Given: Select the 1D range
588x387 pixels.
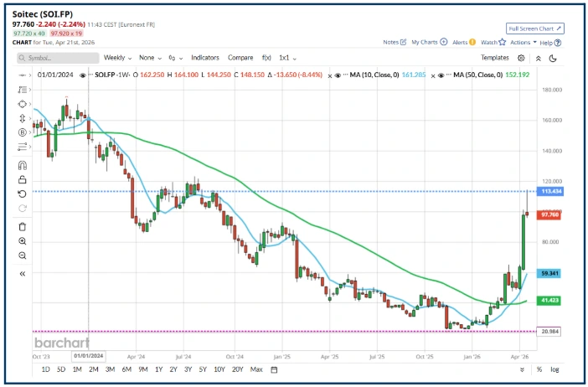Looking at the screenshot, I should tap(45, 369).
